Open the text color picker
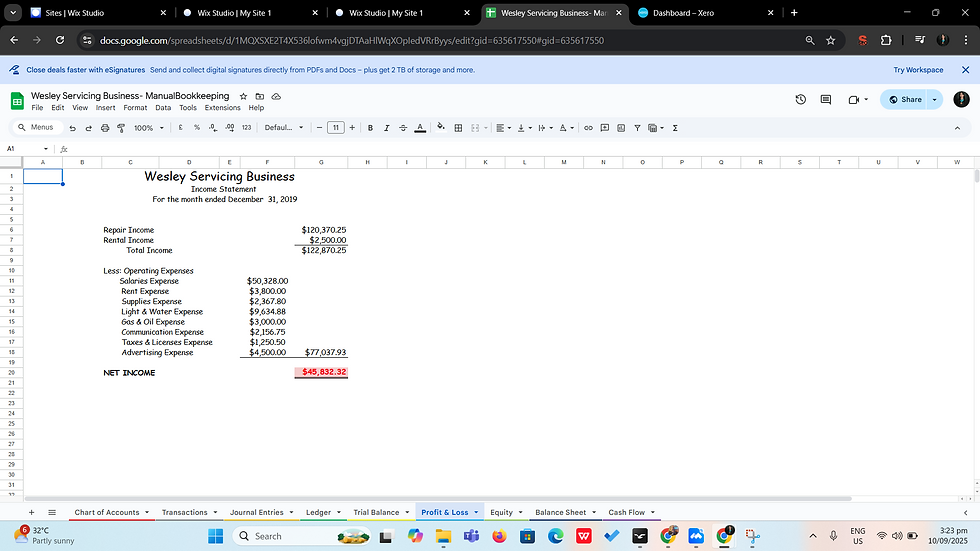The image size is (980, 551). (x=420, y=127)
